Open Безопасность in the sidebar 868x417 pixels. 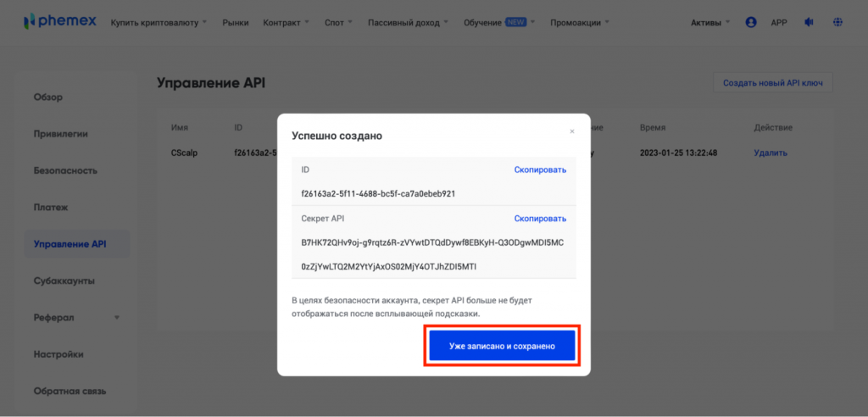[66, 170]
